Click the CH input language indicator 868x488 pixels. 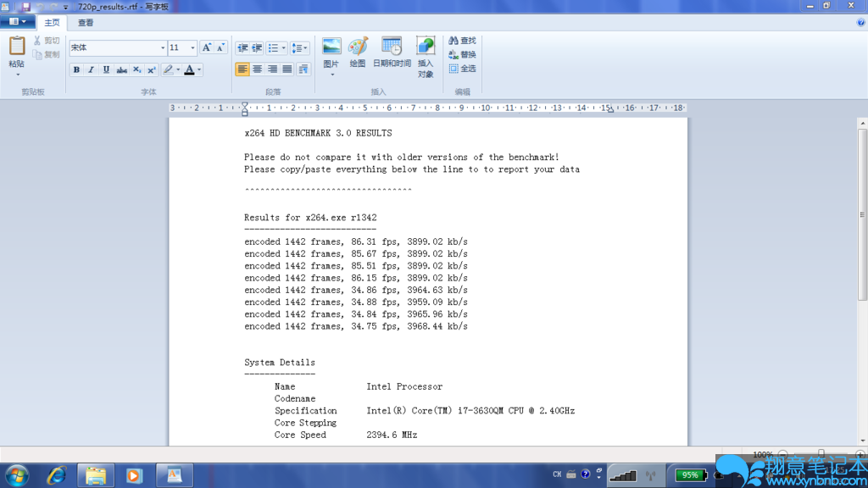pyautogui.click(x=557, y=474)
